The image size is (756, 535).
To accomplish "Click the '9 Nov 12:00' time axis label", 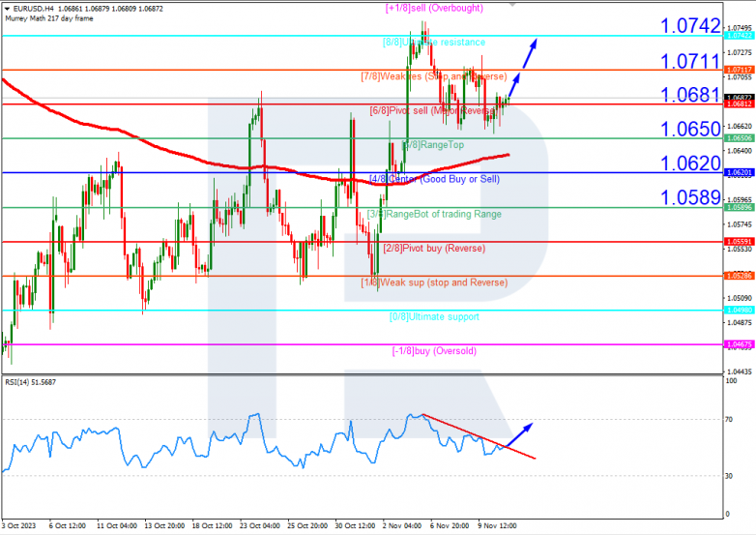I will click(x=497, y=525).
